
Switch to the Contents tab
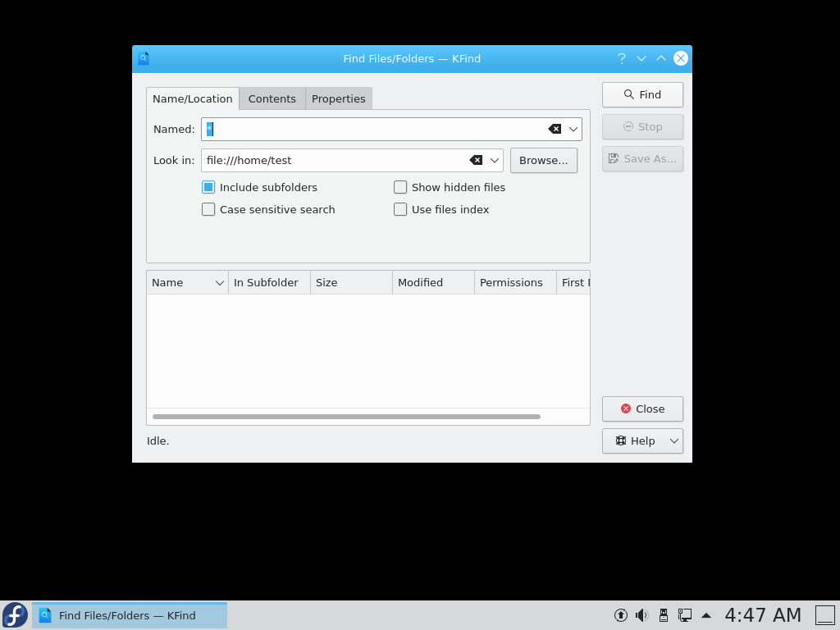click(x=272, y=98)
